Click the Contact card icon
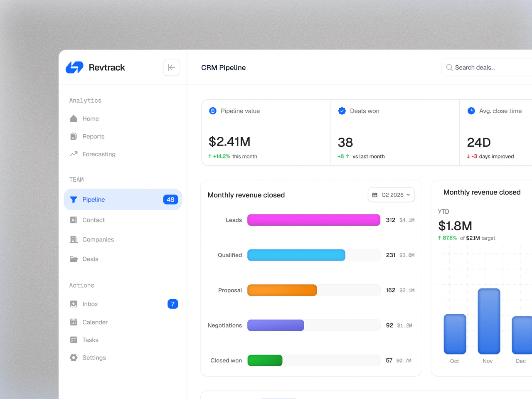Viewport: 532px width, 399px height. tap(74, 220)
